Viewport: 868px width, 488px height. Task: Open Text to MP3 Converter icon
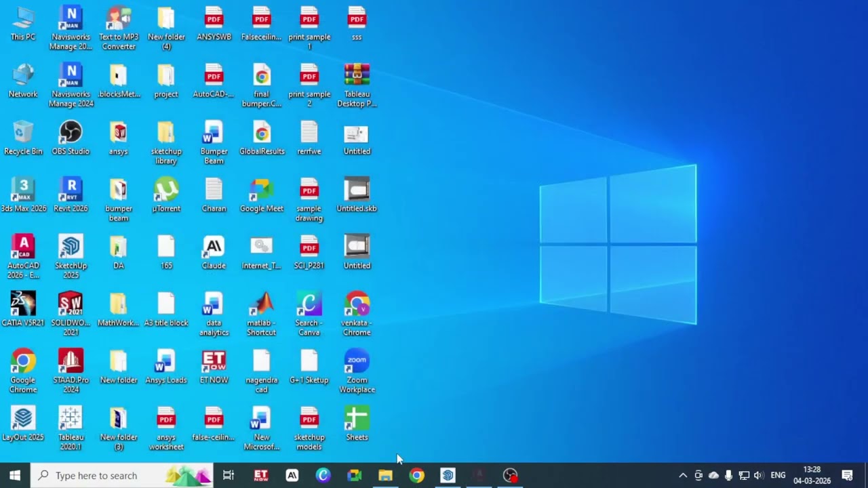tap(119, 28)
